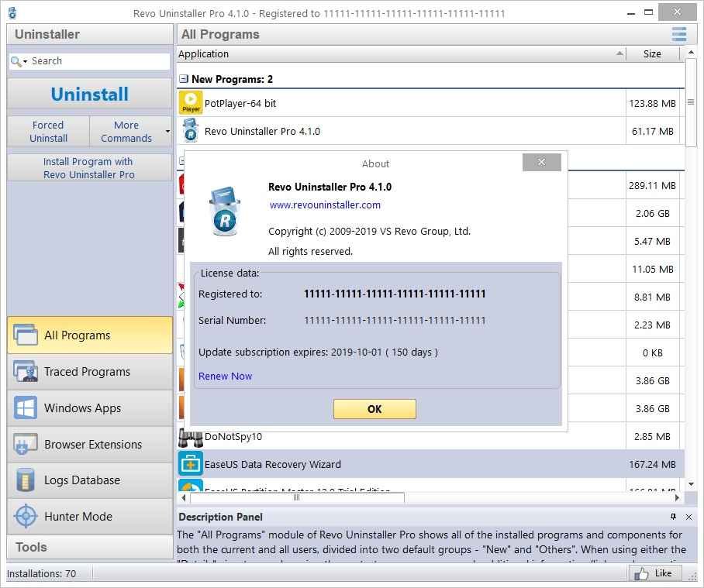Click the Installations: 70 status text
The width and height of the screenshot is (704, 588).
coord(41,573)
